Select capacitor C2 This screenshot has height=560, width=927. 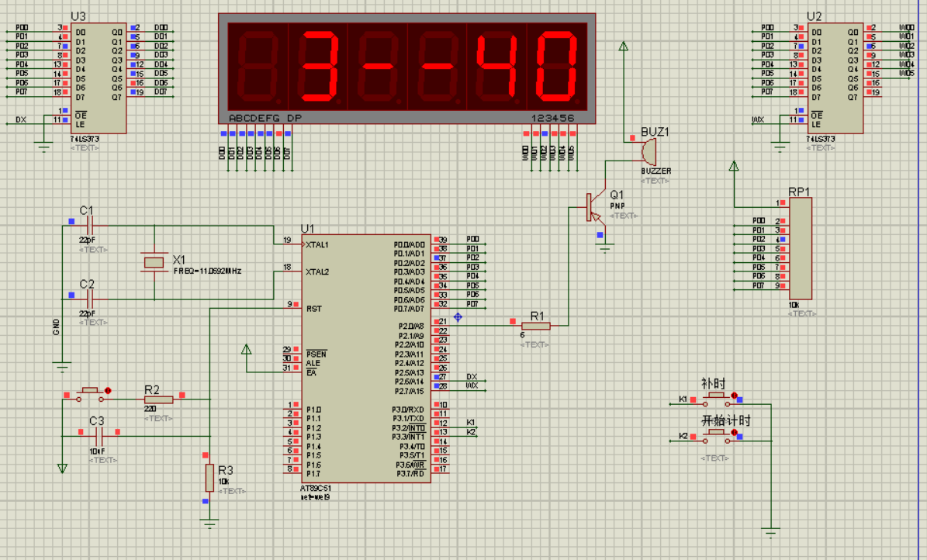coord(90,299)
